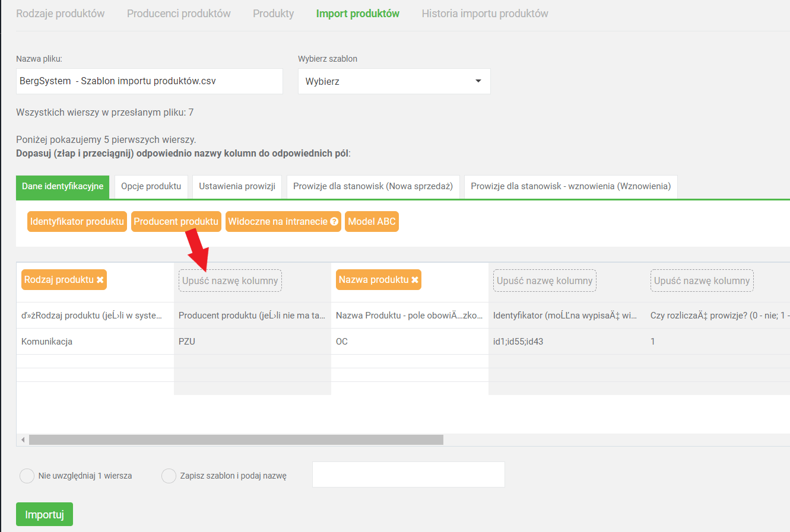Go to Historia importu produktów
This screenshot has width=790, height=532.
point(484,14)
